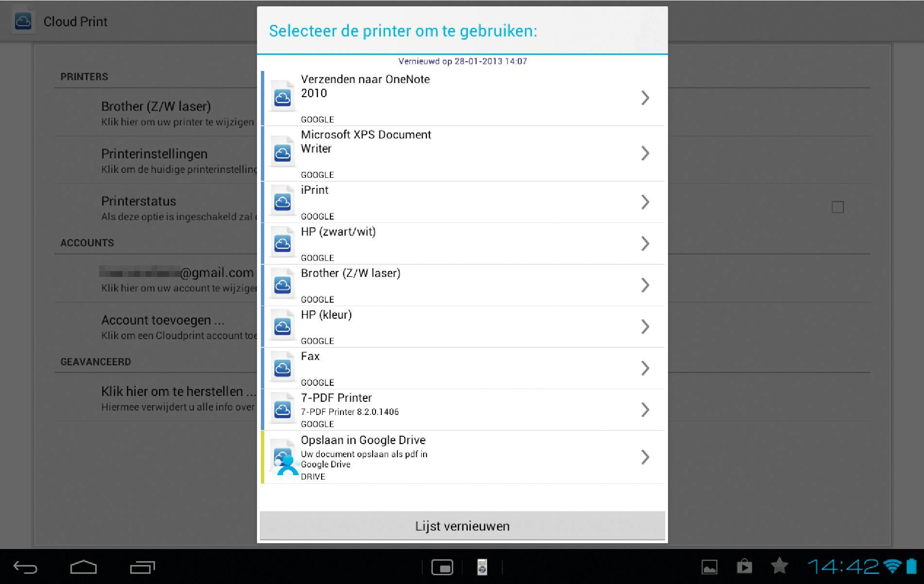Tap the cloud icon beside Brother (Z/W laser) in dialog

pos(282,284)
